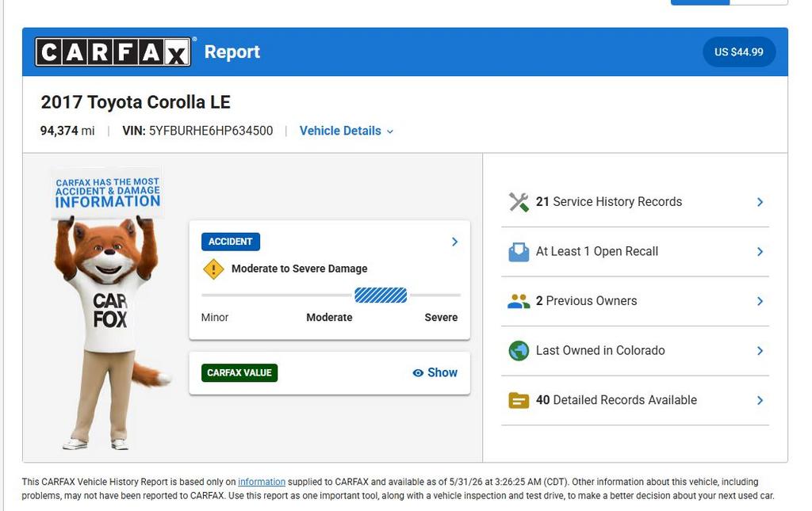The width and height of the screenshot is (812, 511).
Task: Expand the Vehicle Details dropdown
Action: (346, 131)
